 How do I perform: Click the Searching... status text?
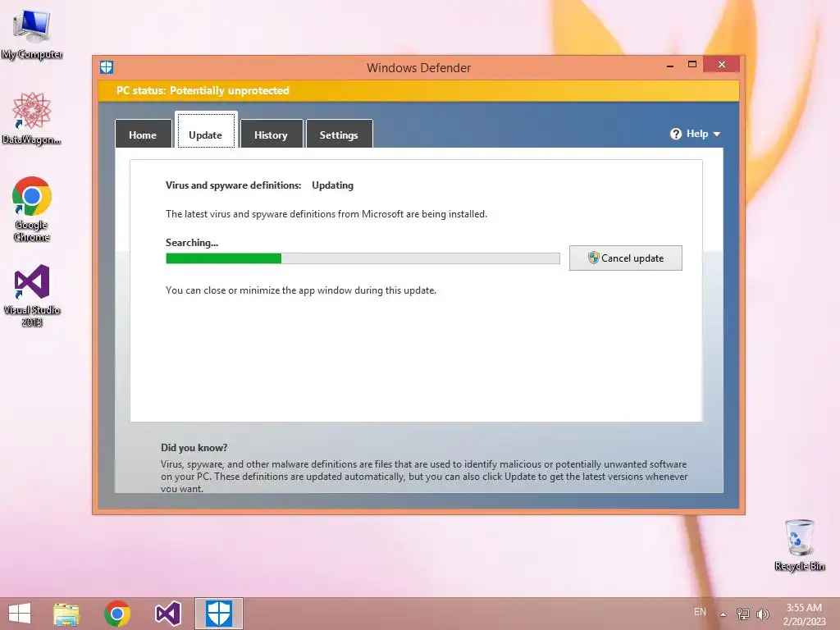[x=192, y=243]
